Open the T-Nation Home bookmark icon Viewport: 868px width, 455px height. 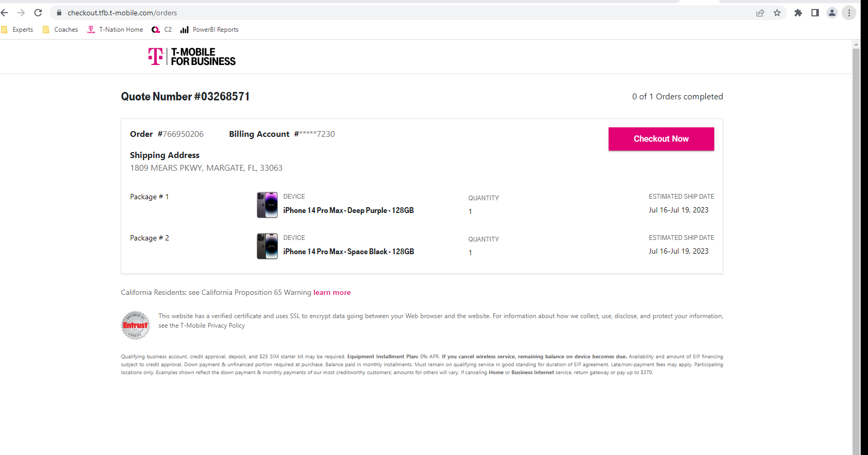(x=91, y=30)
